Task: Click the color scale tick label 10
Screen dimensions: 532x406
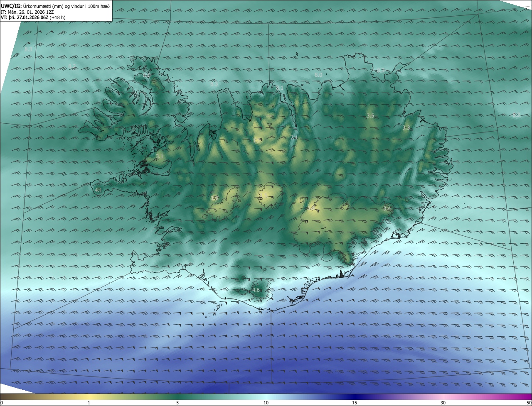Action: pos(266,403)
